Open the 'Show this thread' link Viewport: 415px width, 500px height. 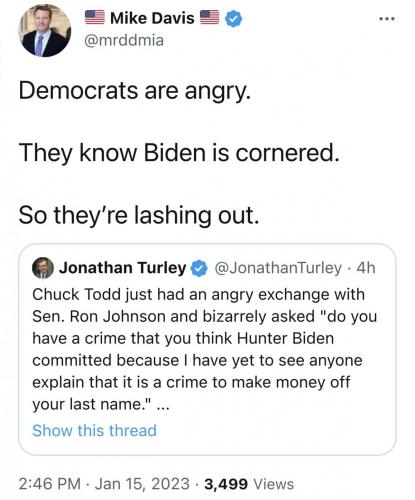(94, 430)
